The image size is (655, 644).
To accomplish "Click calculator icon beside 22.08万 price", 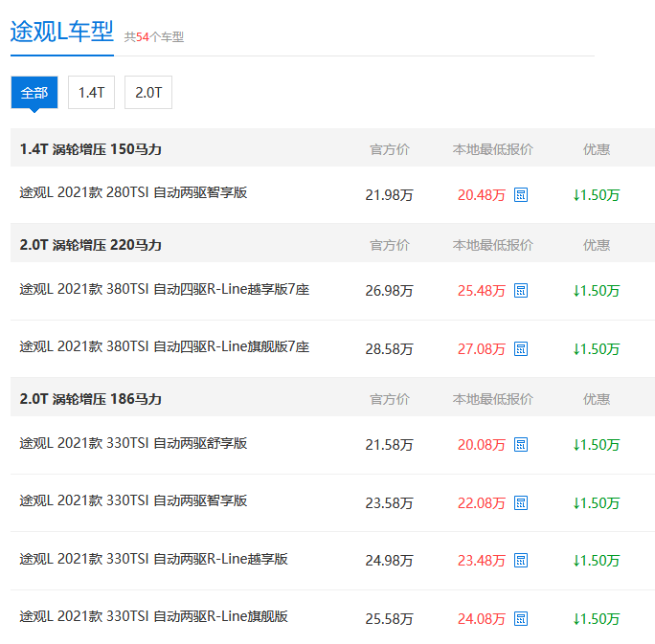I will (521, 503).
